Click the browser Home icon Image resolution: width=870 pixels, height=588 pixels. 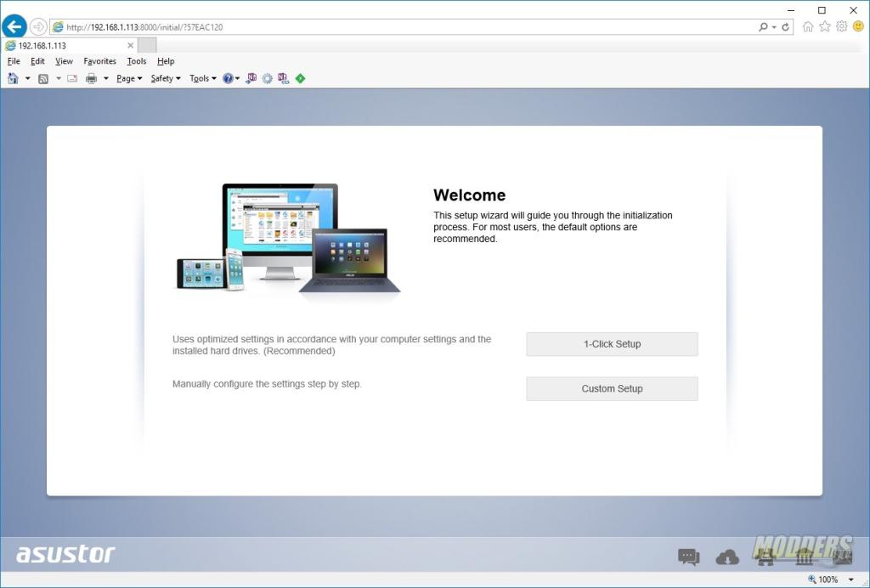pyautogui.click(x=808, y=26)
